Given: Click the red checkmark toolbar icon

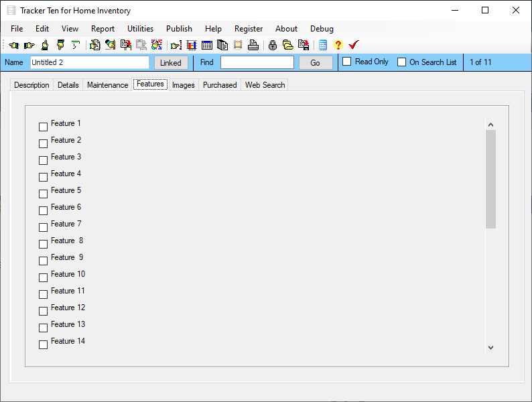Looking at the screenshot, I should click(x=354, y=45).
